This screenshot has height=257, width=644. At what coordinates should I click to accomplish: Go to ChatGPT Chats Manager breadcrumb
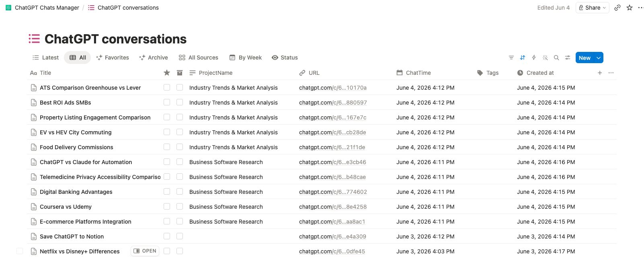[47, 8]
